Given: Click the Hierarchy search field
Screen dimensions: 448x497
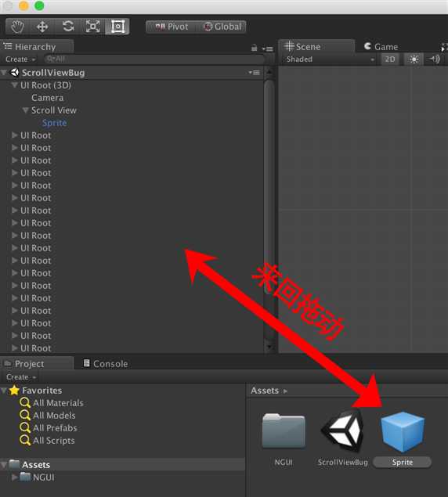Looking at the screenshot, I should (154, 59).
